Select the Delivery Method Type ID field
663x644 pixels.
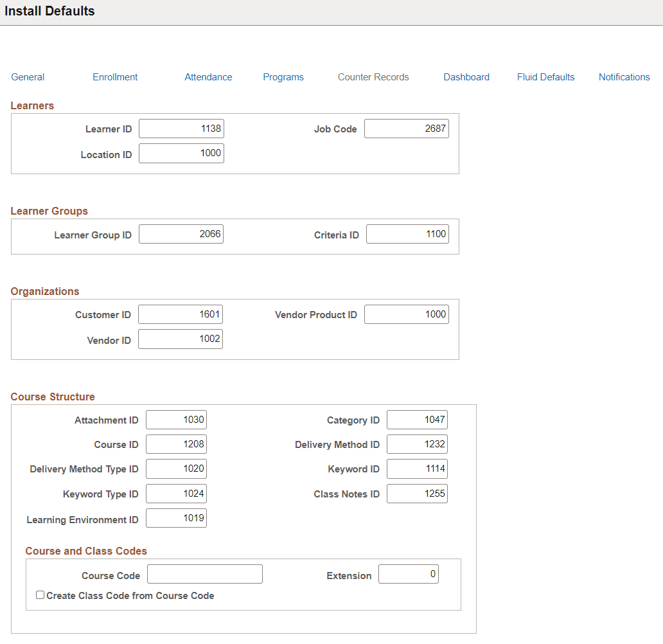(x=176, y=469)
